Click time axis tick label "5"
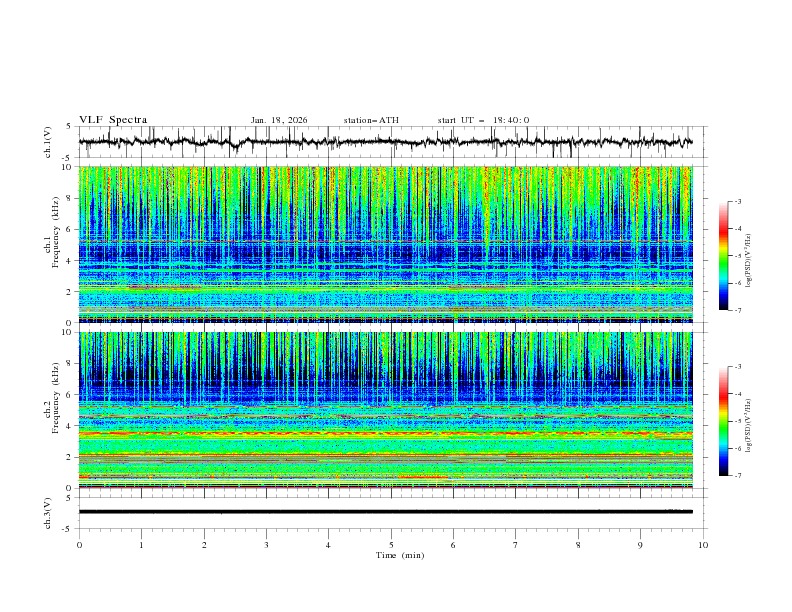Screen dimensions: 792x612 pyautogui.click(x=391, y=545)
